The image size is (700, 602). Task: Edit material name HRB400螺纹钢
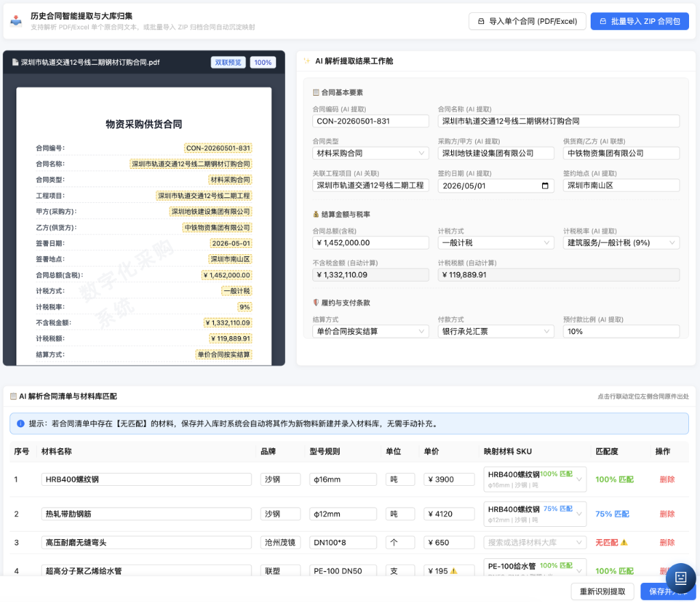point(146,479)
